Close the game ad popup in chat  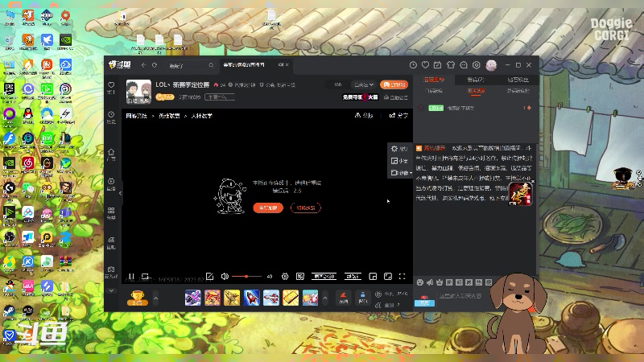click(533, 182)
